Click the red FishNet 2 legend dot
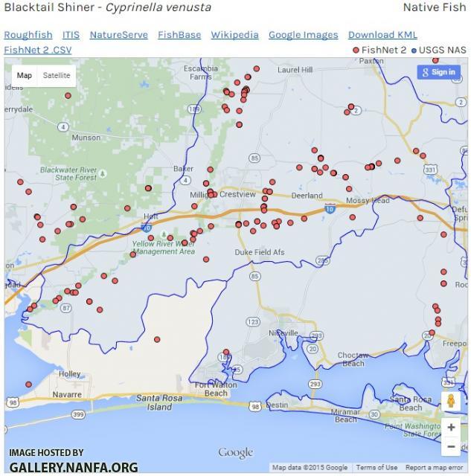The image size is (471, 476). [356, 51]
